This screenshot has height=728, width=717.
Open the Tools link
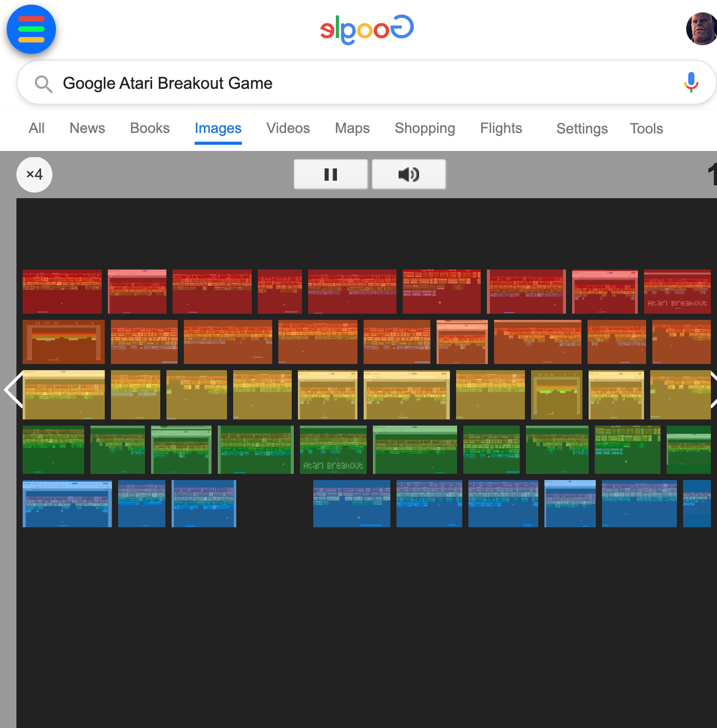pyautogui.click(x=647, y=129)
